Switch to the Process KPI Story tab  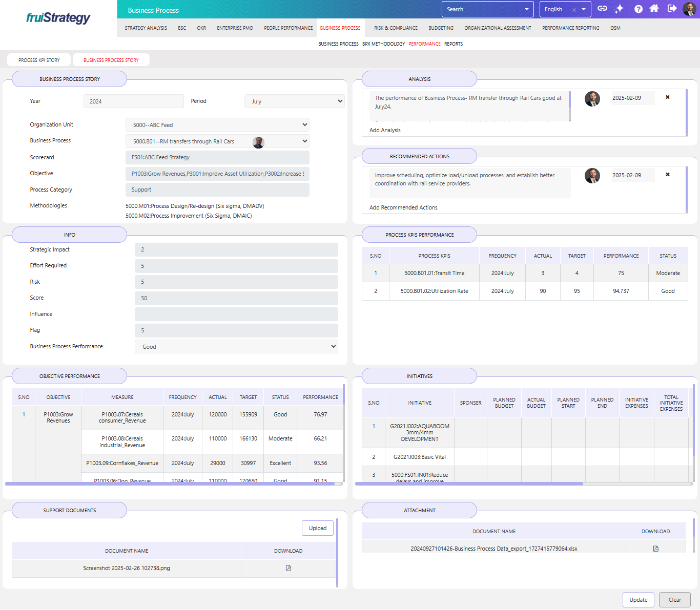click(x=39, y=60)
